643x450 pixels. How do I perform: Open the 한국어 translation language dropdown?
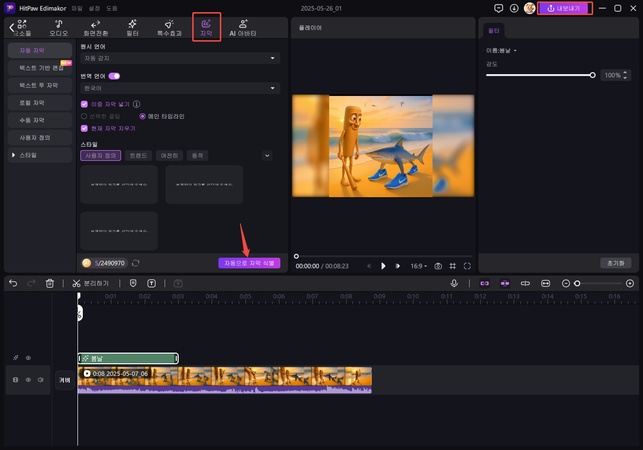(x=179, y=88)
